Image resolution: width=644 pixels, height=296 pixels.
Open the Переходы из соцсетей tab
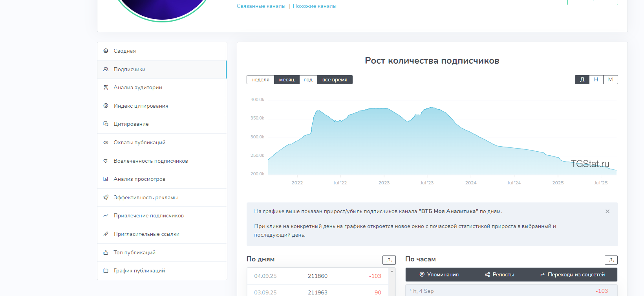coord(573,274)
